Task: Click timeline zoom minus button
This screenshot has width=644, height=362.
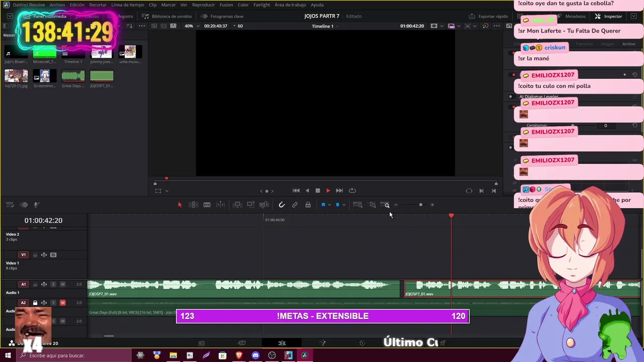Action: point(396,205)
